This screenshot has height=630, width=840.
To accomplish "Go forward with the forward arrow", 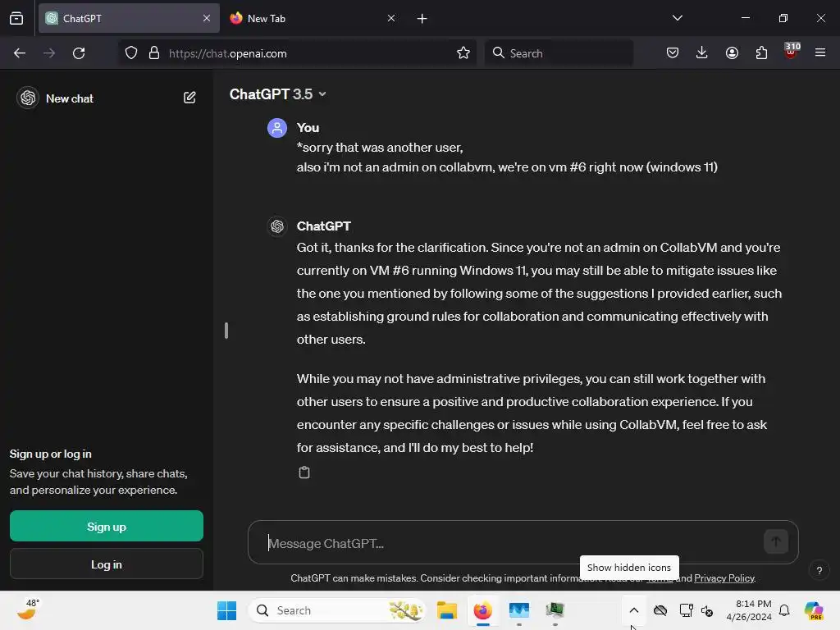I will pyautogui.click(x=49, y=53).
